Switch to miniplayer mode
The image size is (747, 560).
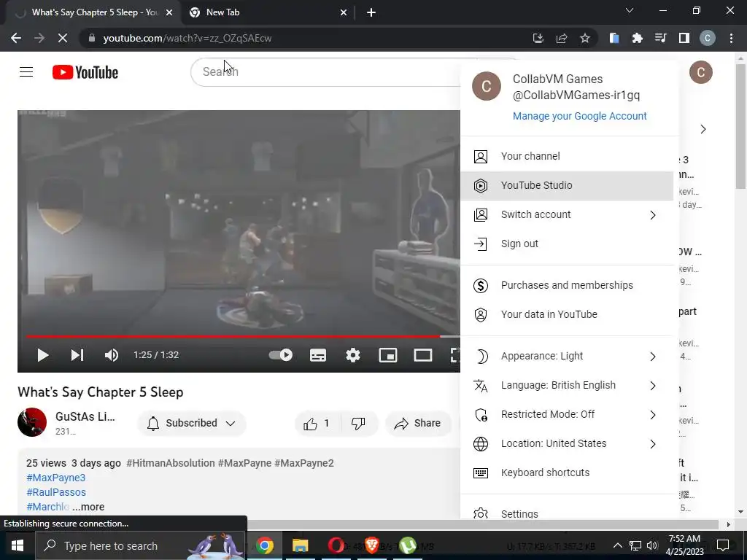tap(388, 355)
